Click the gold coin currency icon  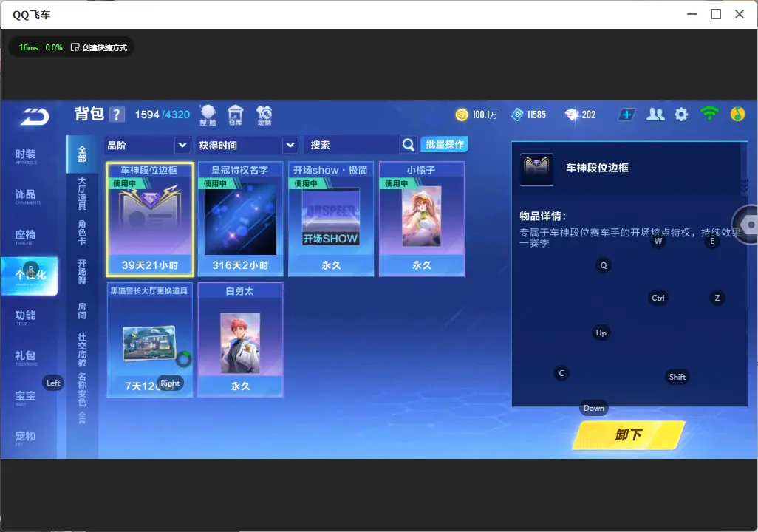(x=462, y=115)
